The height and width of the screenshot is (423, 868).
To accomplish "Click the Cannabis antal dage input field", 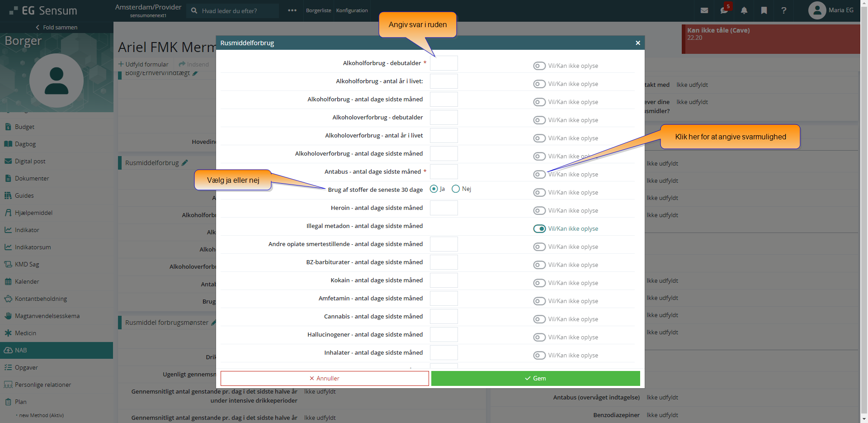I will coord(444,317).
